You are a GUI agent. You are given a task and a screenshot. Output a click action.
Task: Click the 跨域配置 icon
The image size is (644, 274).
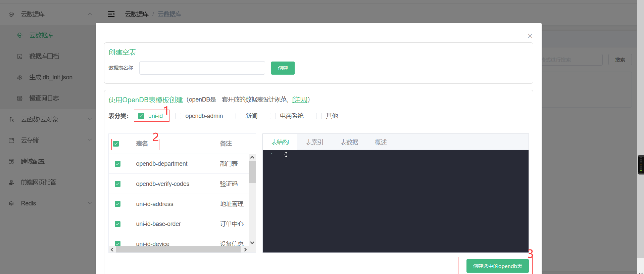(11, 161)
